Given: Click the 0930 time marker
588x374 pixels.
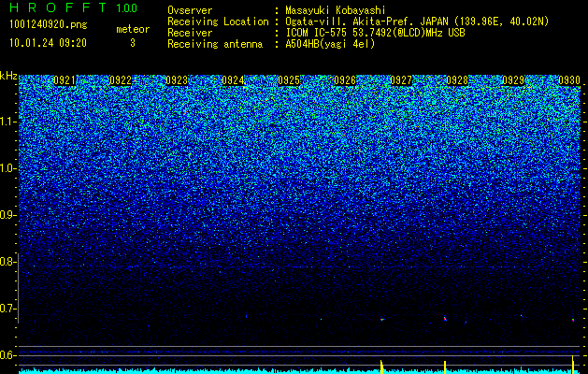Looking at the screenshot, I should tap(569, 80).
